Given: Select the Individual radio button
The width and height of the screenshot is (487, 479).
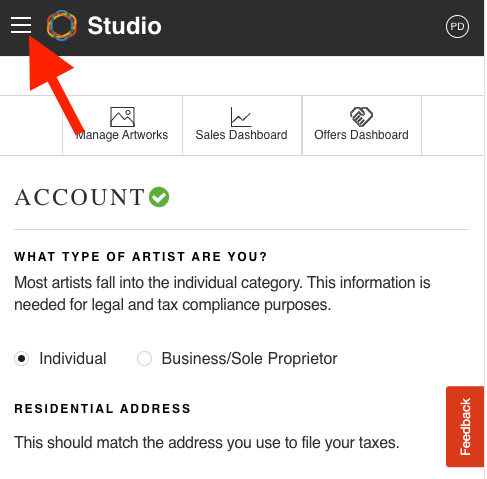Looking at the screenshot, I should [21, 359].
